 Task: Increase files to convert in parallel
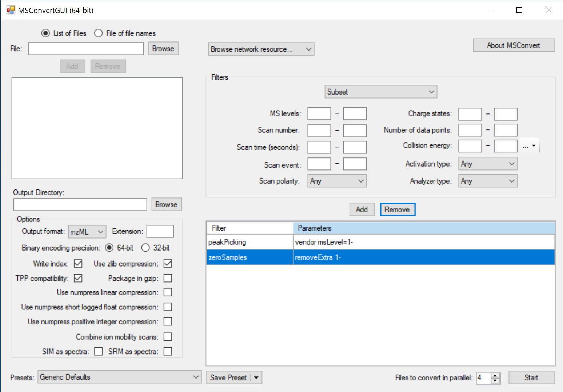pos(495,375)
